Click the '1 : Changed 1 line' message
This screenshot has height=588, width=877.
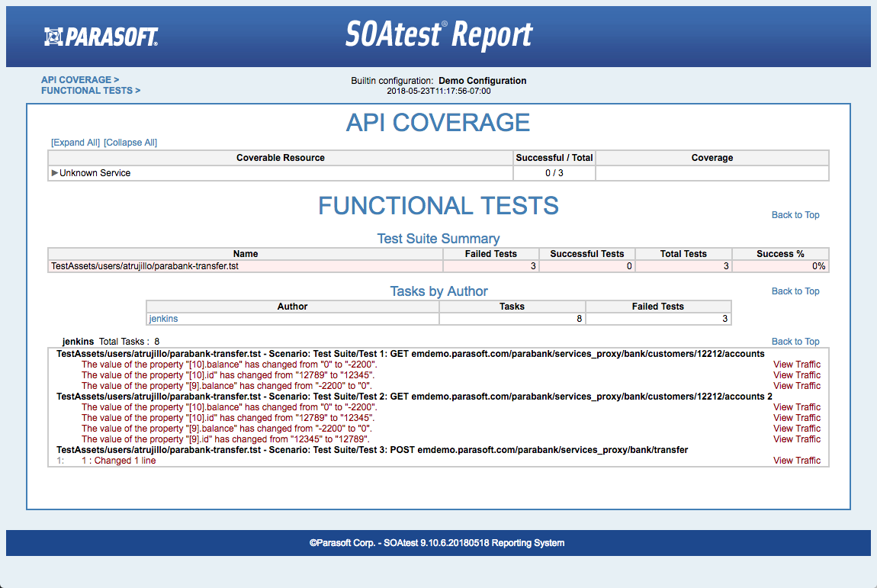118,461
